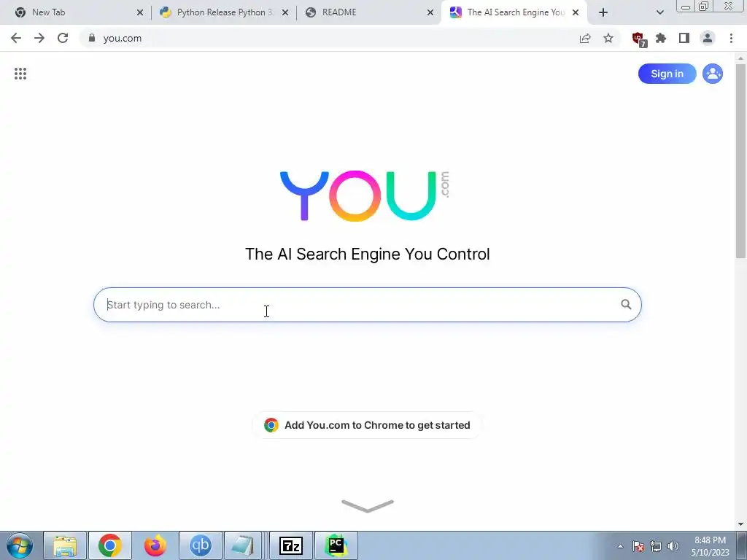This screenshot has height=560, width=747.
Task: Click the scrollbar down arrow
Action: click(740, 524)
